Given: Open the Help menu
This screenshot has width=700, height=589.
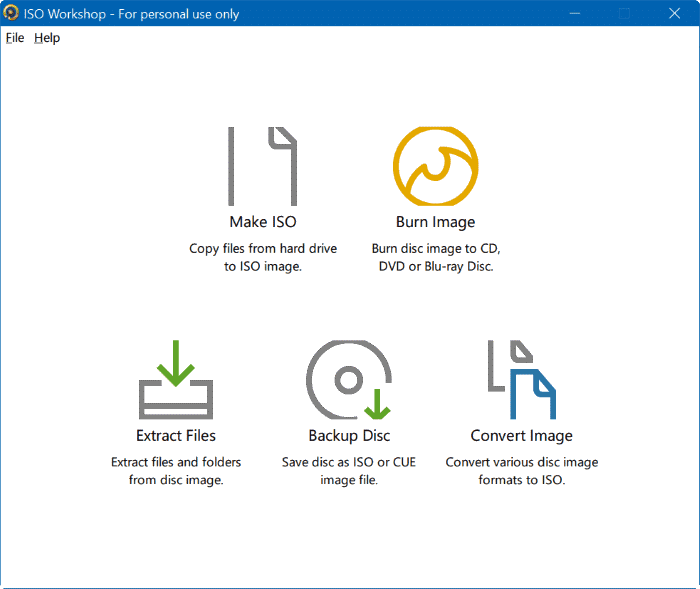Looking at the screenshot, I should pyautogui.click(x=47, y=38).
